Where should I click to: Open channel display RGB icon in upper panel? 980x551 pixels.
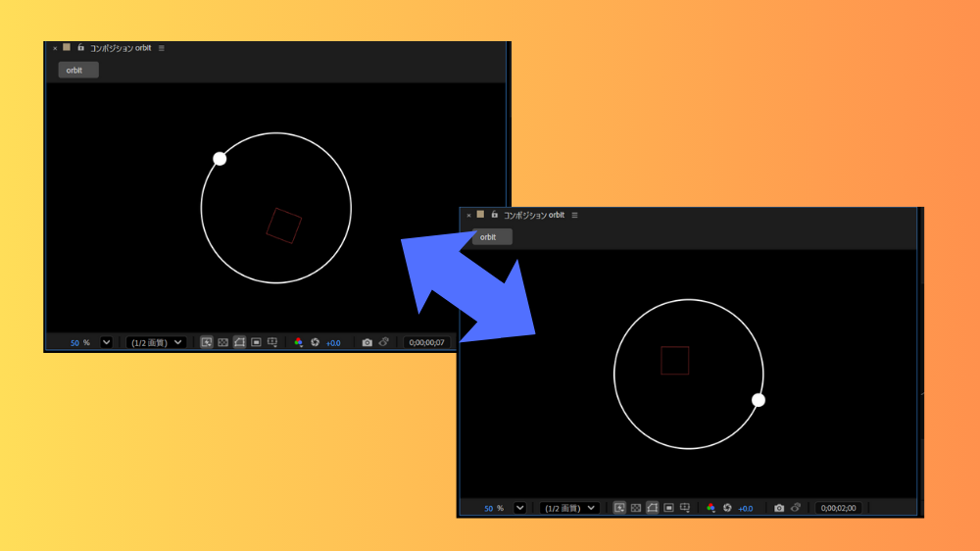(298, 342)
